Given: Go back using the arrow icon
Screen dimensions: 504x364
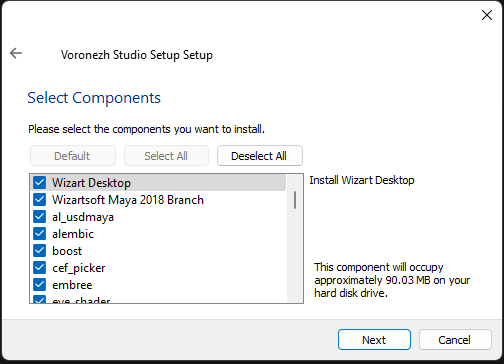Looking at the screenshot, I should 16,53.
